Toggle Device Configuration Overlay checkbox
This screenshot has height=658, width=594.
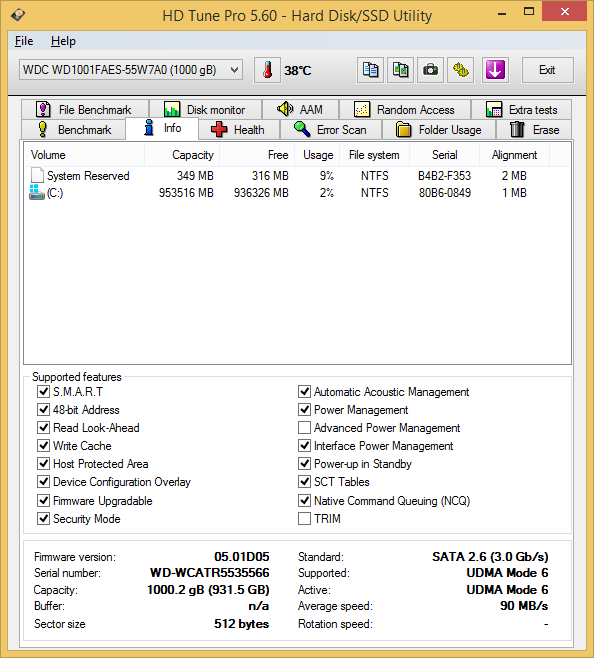(x=43, y=482)
